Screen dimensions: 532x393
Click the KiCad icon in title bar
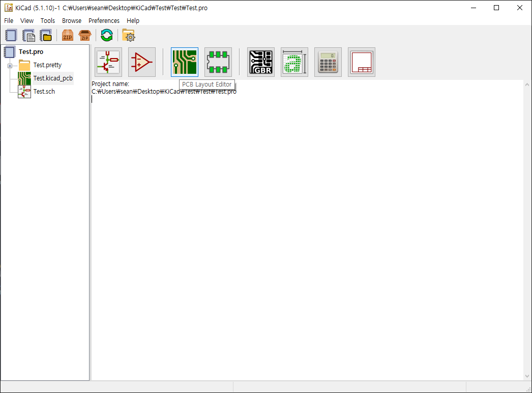9,8
